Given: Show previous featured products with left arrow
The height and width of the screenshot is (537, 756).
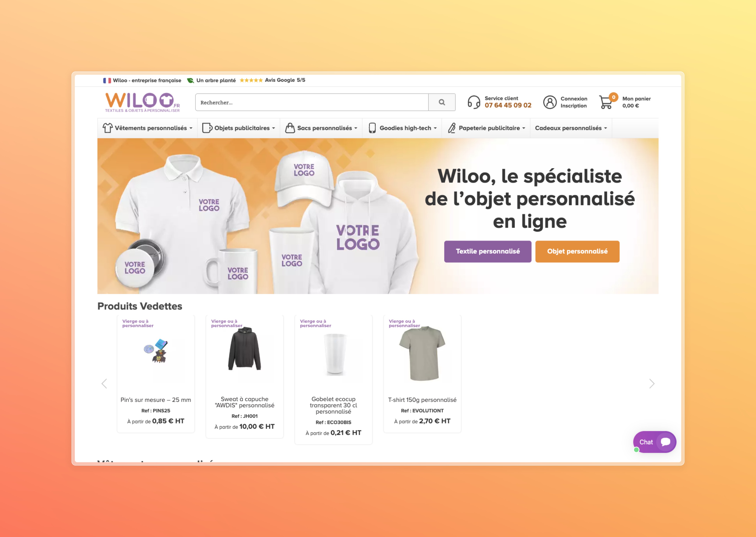Looking at the screenshot, I should (x=104, y=384).
